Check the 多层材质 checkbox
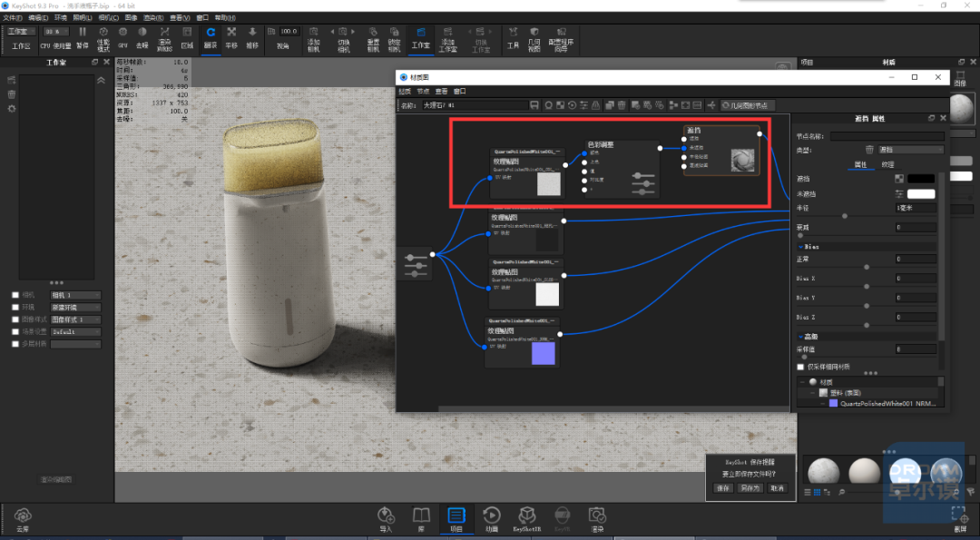The width and height of the screenshot is (980, 540). click(15, 344)
